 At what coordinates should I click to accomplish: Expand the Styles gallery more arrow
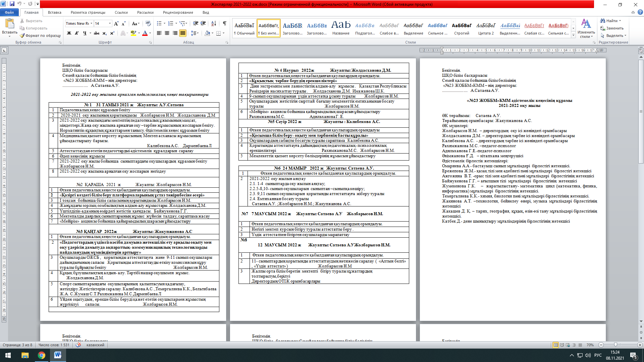(x=573, y=35)
